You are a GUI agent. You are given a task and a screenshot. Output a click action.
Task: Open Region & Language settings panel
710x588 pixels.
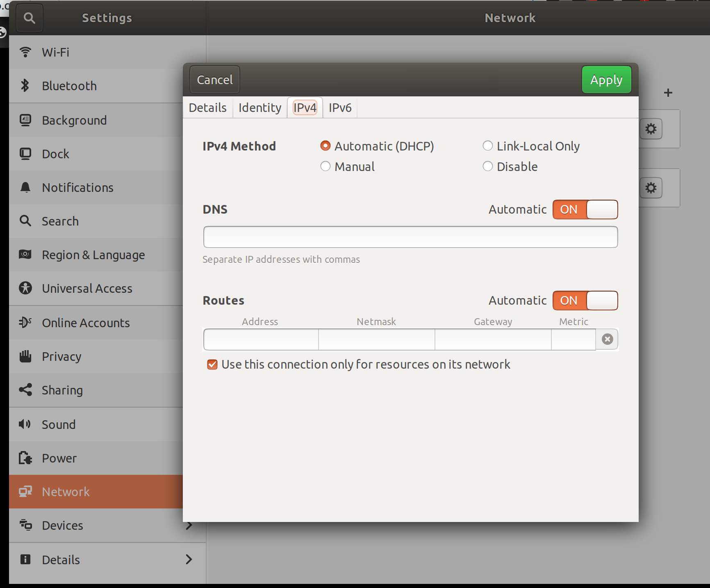(x=96, y=255)
